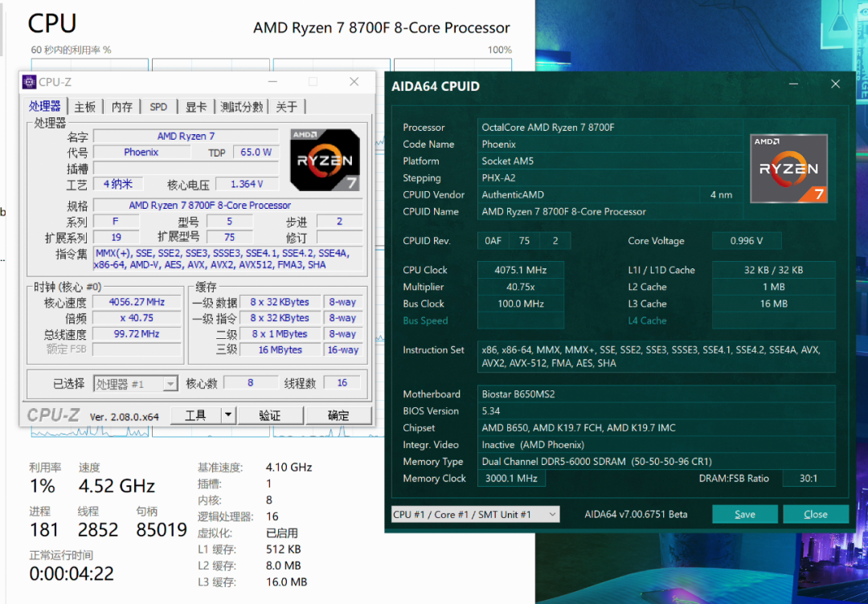Screen dimensions: 868x604
Task: Click the Phoenix code name field in CPU-Z
Action: coord(141,152)
